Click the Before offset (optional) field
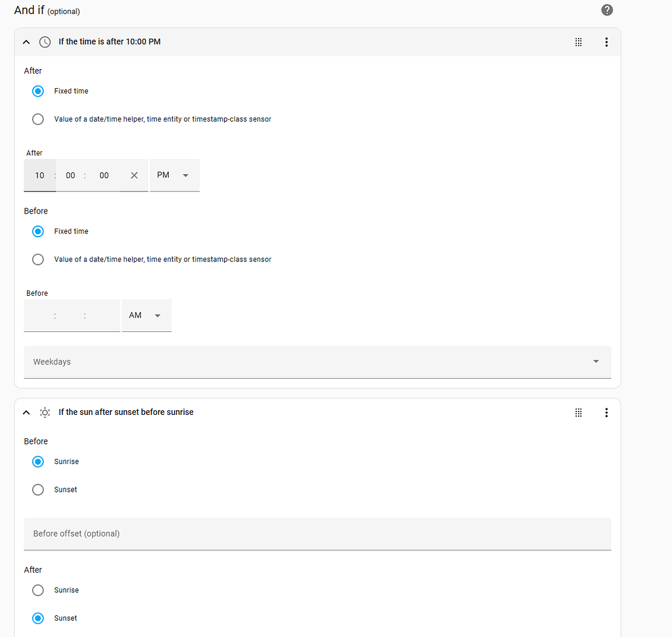The width and height of the screenshot is (672, 637). [x=317, y=534]
